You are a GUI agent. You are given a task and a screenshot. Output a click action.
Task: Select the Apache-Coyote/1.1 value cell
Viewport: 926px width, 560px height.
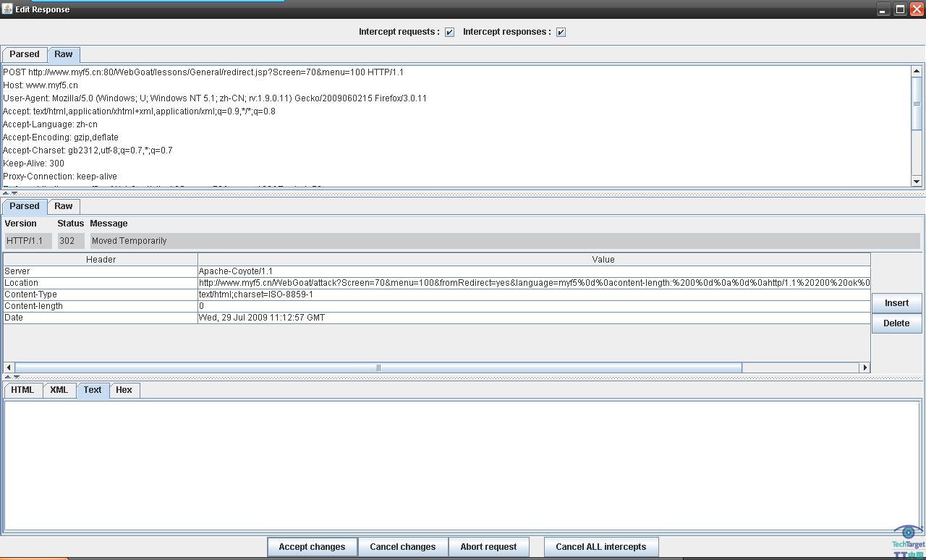tap(534, 271)
